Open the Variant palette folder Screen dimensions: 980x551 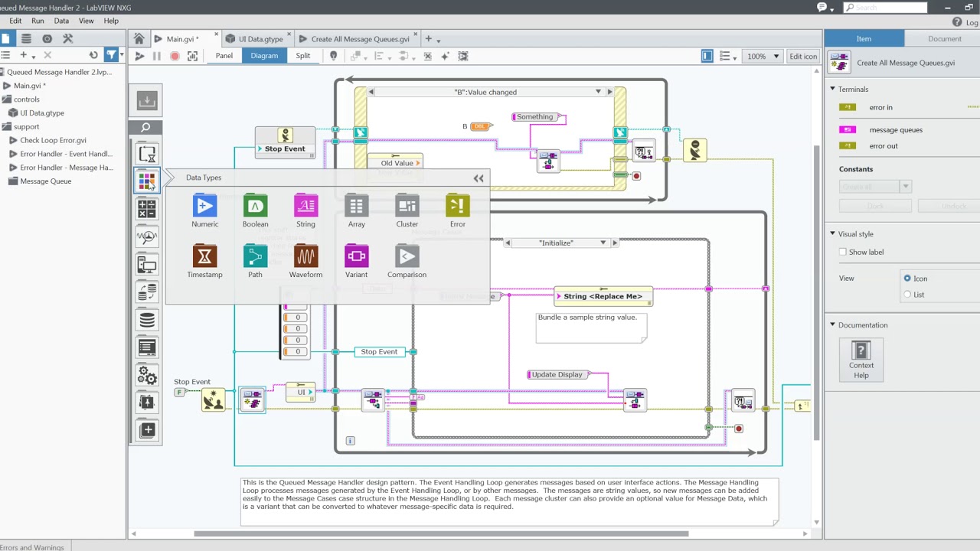pyautogui.click(x=356, y=262)
